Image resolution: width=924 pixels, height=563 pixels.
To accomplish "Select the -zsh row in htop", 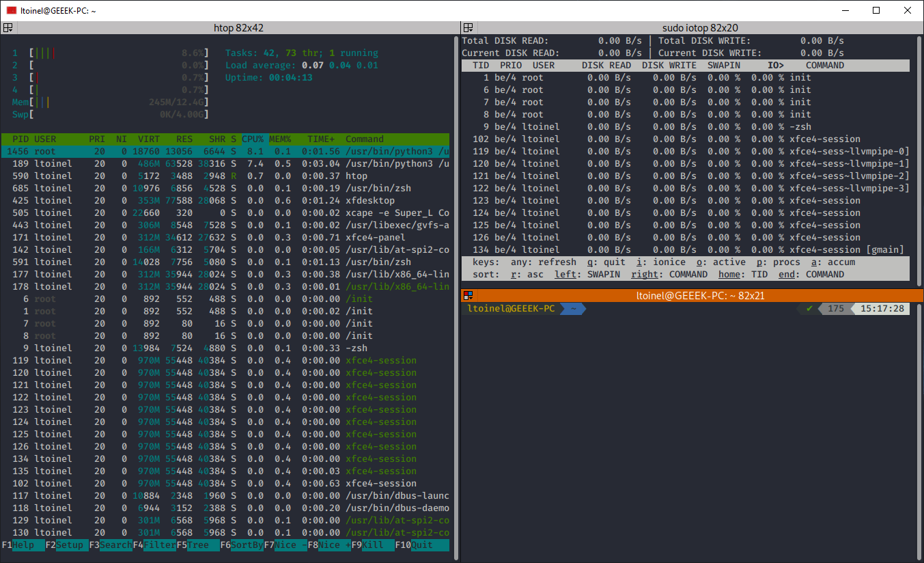I will pos(225,348).
